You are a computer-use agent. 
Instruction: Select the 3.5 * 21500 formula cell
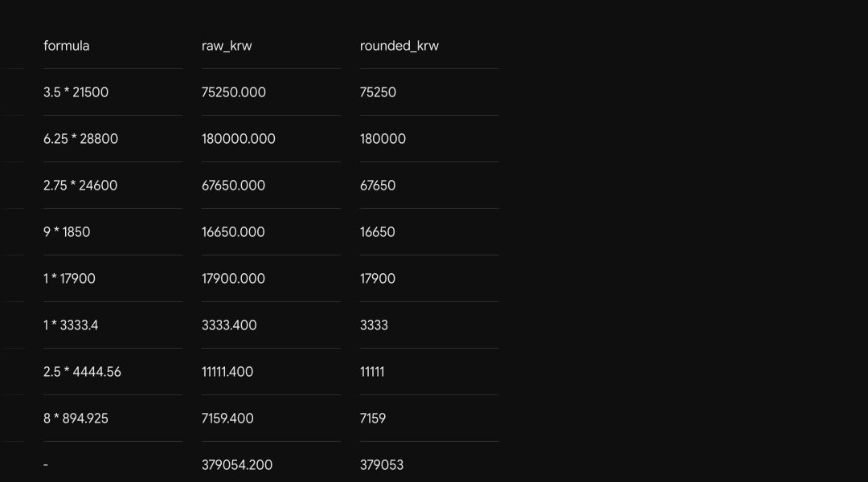click(x=76, y=92)
